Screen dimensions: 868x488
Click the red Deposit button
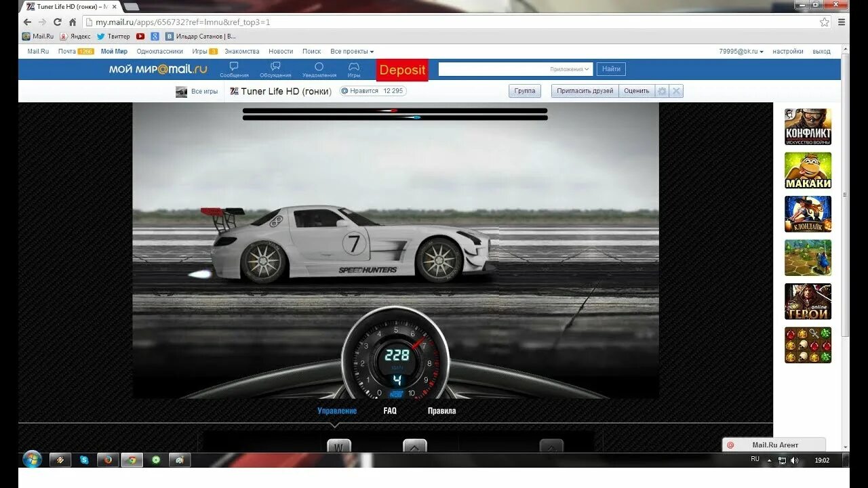tap(402, 70)
